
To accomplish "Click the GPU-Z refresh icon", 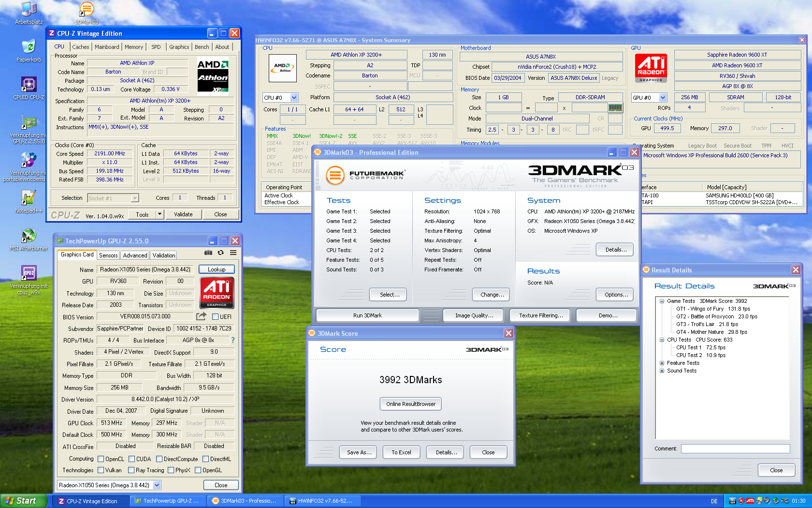I will coord(221,253).
